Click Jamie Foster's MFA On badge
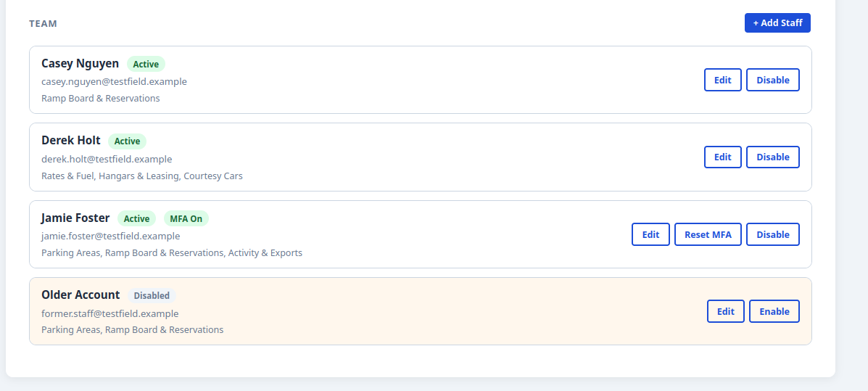Image resolution: width=868 pixels, height=391 pixels. click(x=186, y=219)
